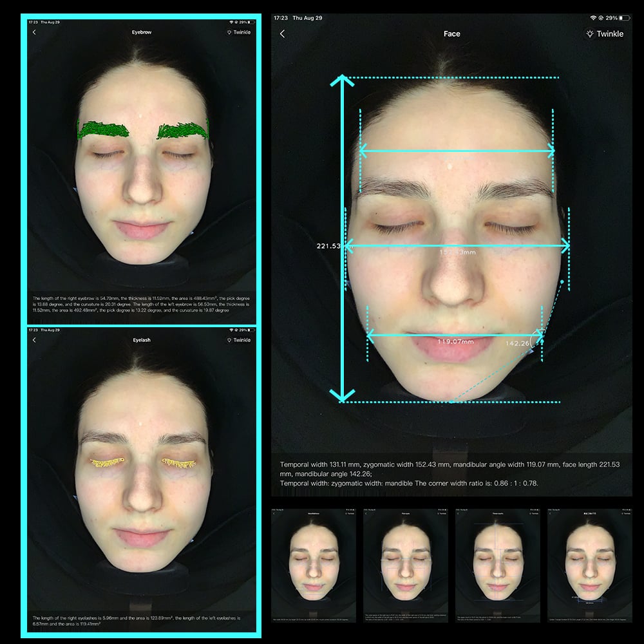Tap the 119.07mm mandibular width label
This screenshot has width=644, height=644.
455,341
